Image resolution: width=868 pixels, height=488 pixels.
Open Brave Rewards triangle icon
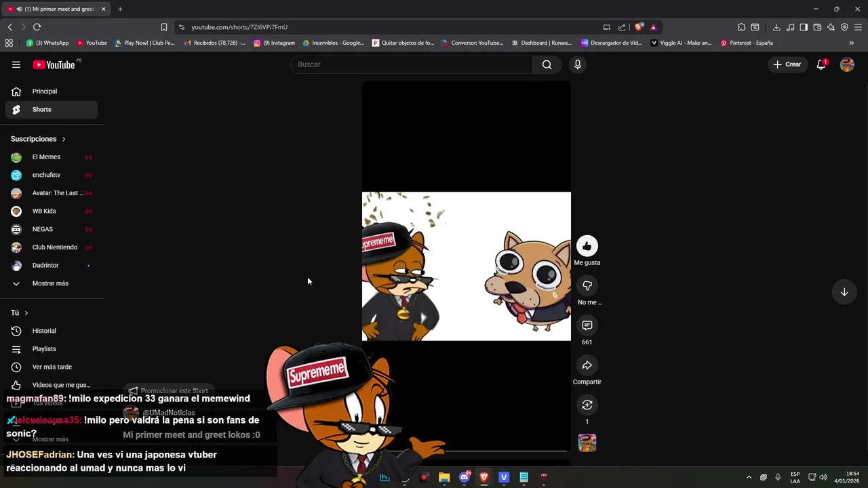[x=653, y=27]
